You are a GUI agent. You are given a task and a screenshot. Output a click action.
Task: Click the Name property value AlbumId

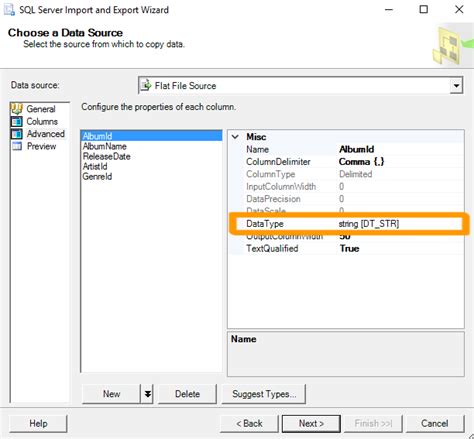coord(356,149)
